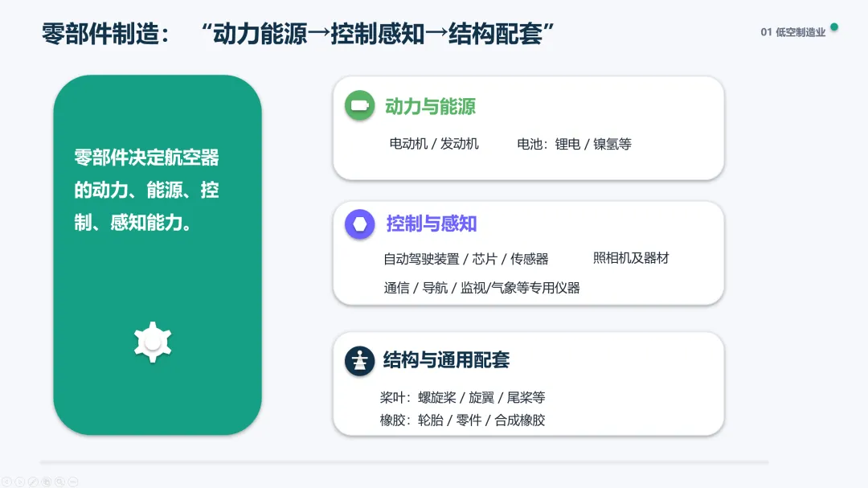This screenshot has width=868, height=488.
Task: Click the purple hexagon icon
Action: coord(360,224)
